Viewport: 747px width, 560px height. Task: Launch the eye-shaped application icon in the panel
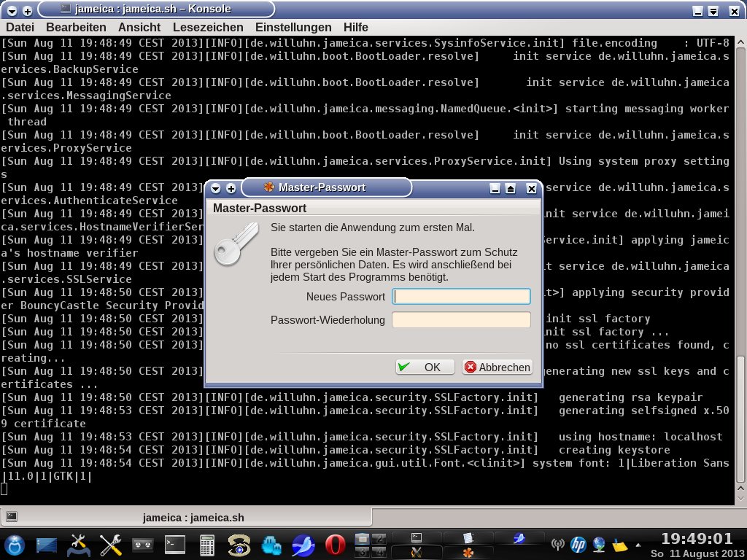(239, 545)
